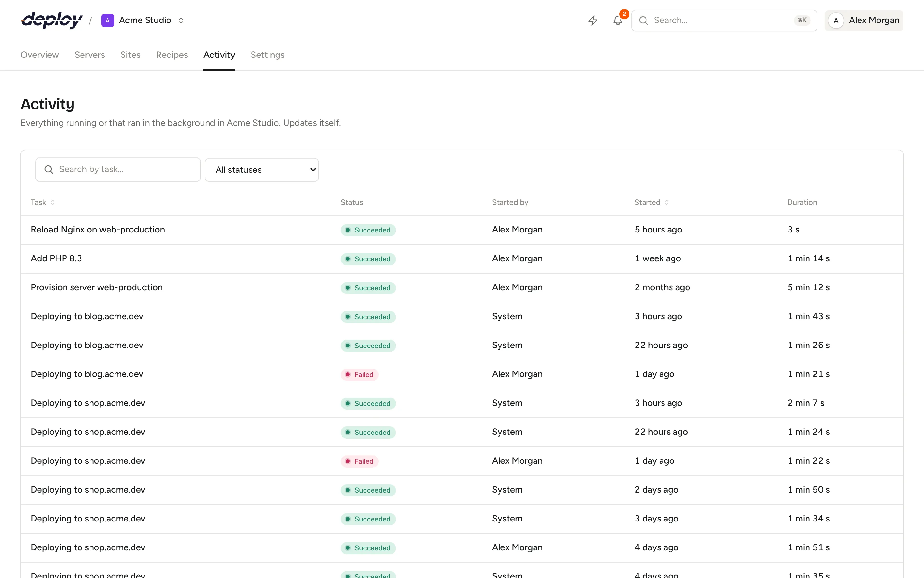Open failed blog.acme.dev deploy task
The width and height of the screenshot is (924, 578).
(87, 374)
